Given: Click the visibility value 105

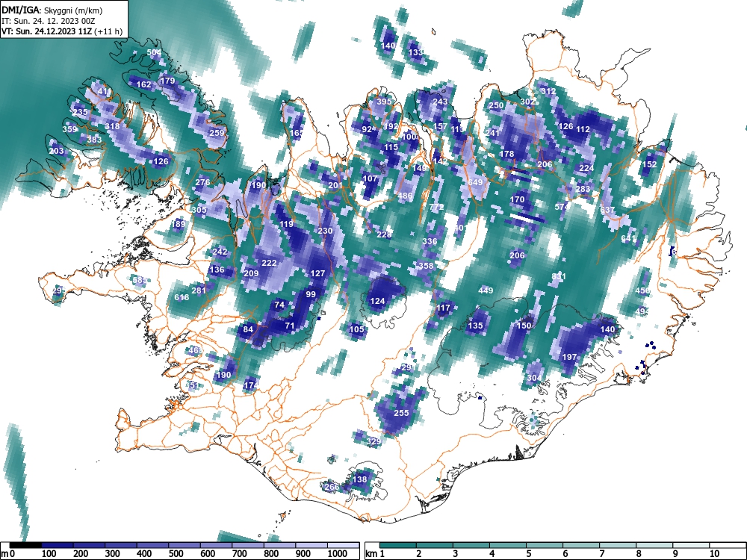Looking at the screenshot, I should point(356,329).
